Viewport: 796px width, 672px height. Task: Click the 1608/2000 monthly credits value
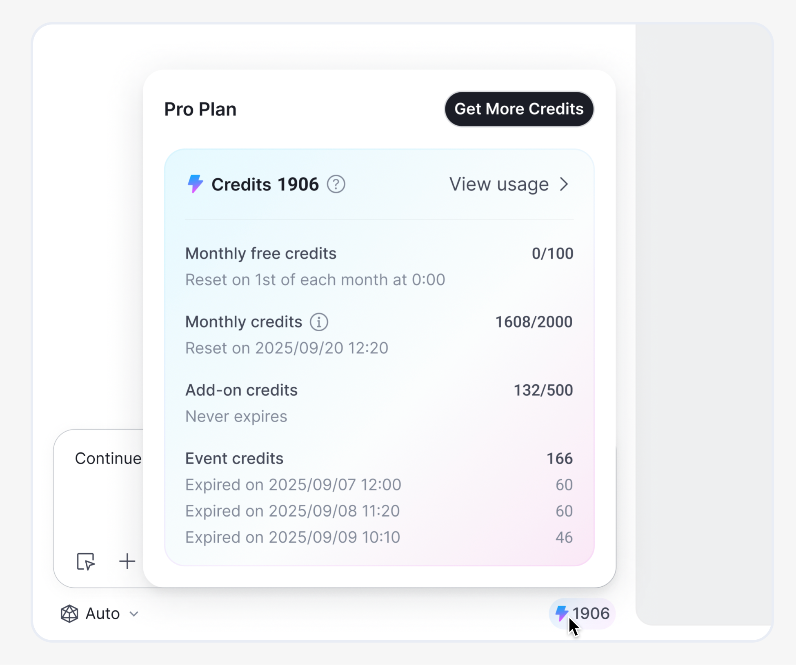point(534,322)
